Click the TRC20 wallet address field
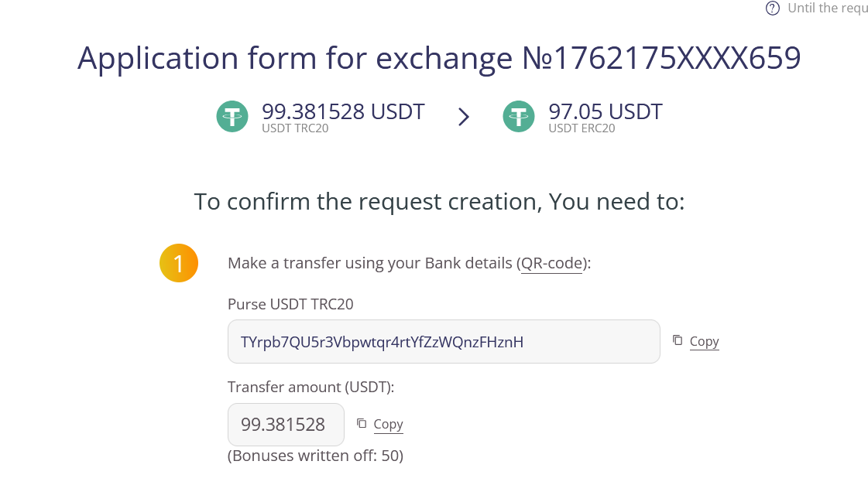 443,341
